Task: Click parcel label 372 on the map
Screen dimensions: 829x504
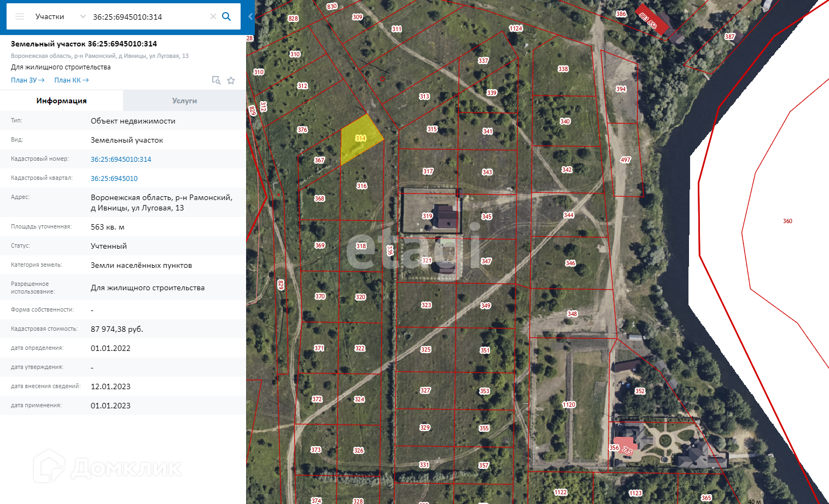Action: point(317,399)
